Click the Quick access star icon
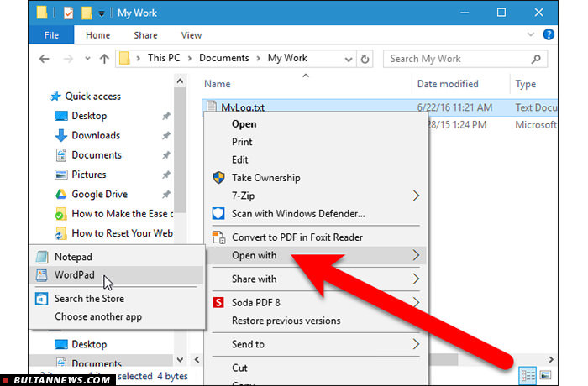Screen dimensions: 588x386 coord(55,96)
